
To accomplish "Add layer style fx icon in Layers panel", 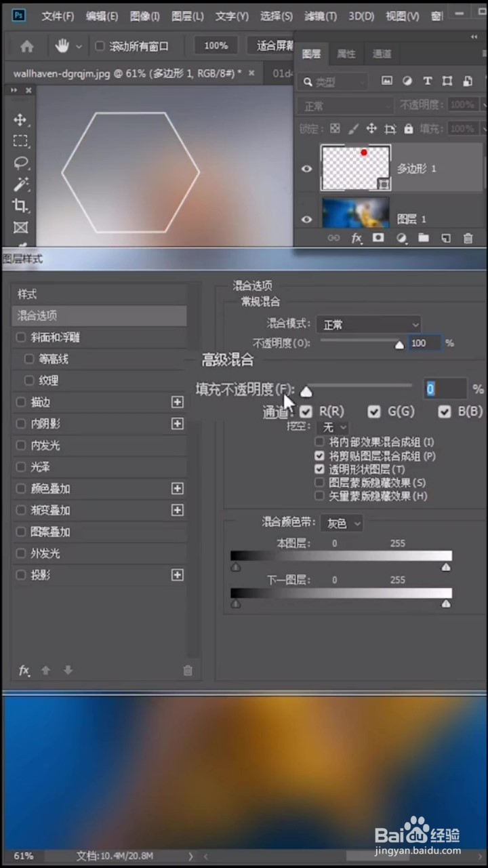I will click(357, 238).
